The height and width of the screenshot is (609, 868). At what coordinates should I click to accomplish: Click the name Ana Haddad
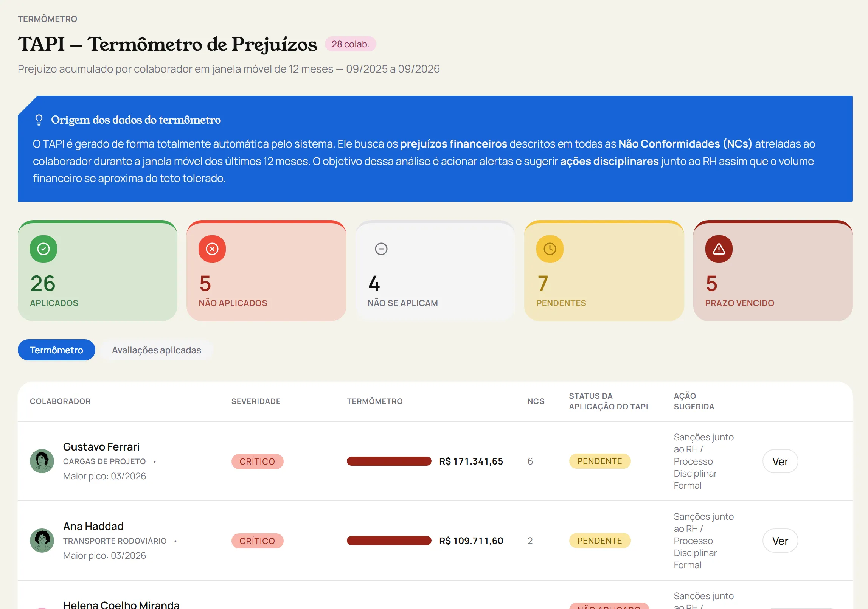pos(93,526)
